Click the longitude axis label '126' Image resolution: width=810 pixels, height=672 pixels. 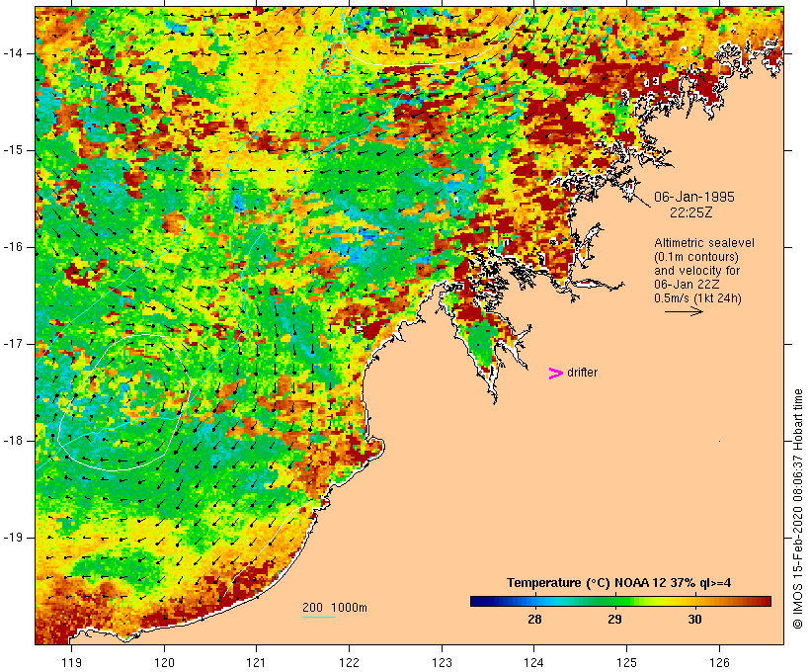pos(719,662)
